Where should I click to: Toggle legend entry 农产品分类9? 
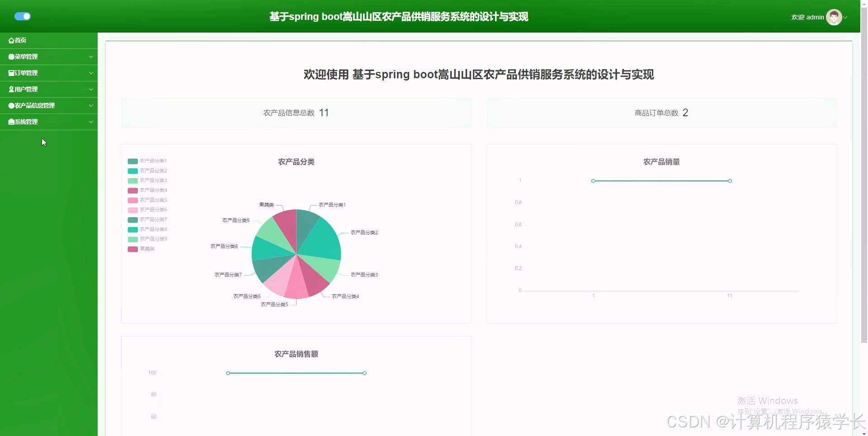pos(147,239)
